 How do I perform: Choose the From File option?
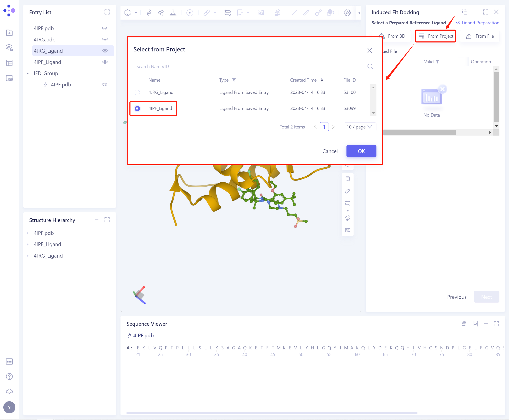479,36
